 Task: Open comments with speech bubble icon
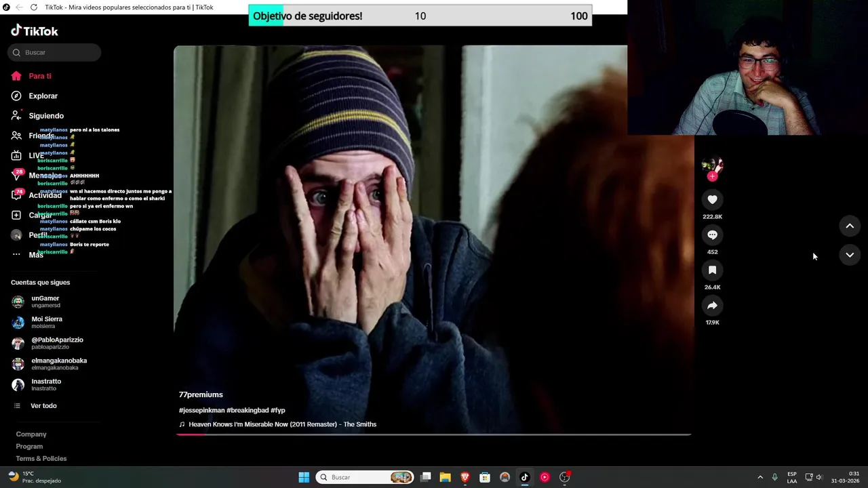click(712, 235)
